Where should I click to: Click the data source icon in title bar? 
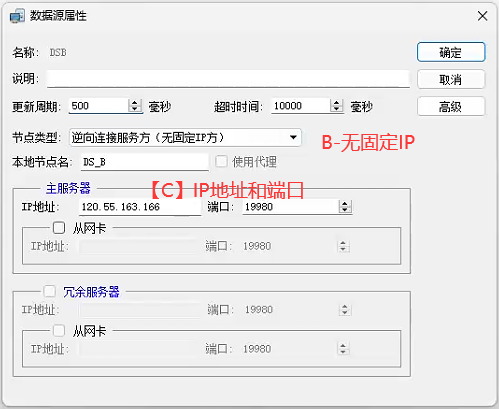[17, 16]
